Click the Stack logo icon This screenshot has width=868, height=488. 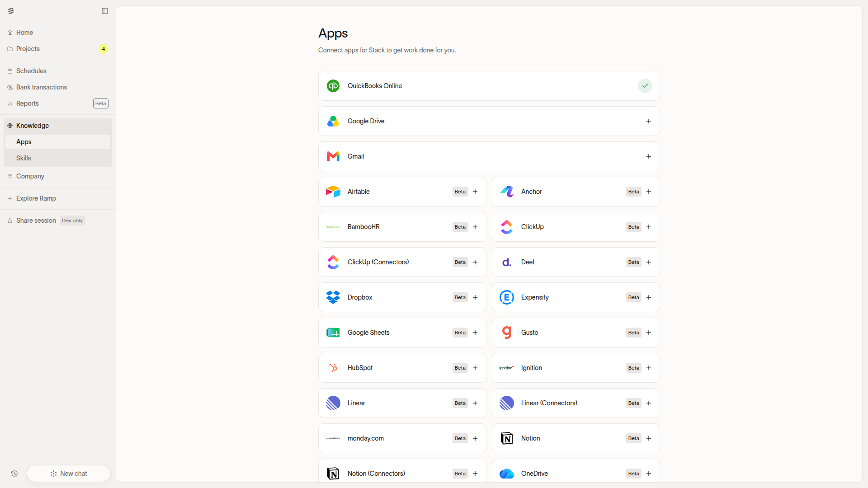(11, 11)
